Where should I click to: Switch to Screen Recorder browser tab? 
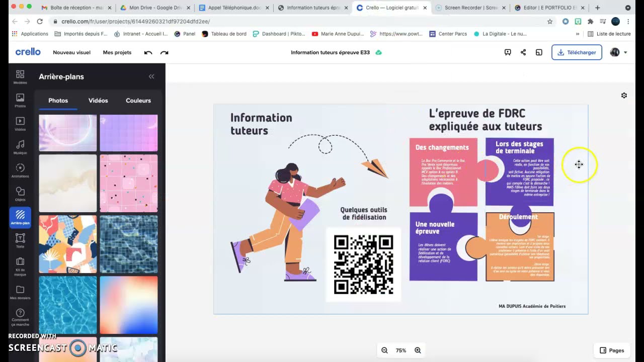(x=470, y=8)
